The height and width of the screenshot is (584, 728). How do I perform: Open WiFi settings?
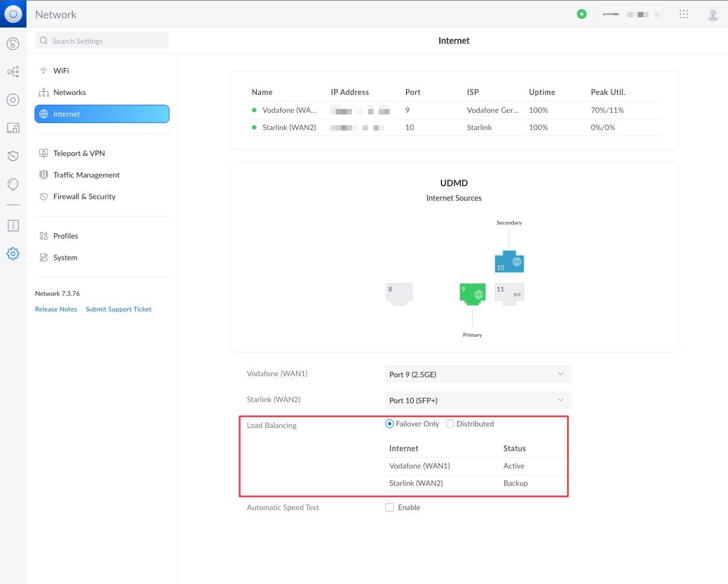(102, 71)
